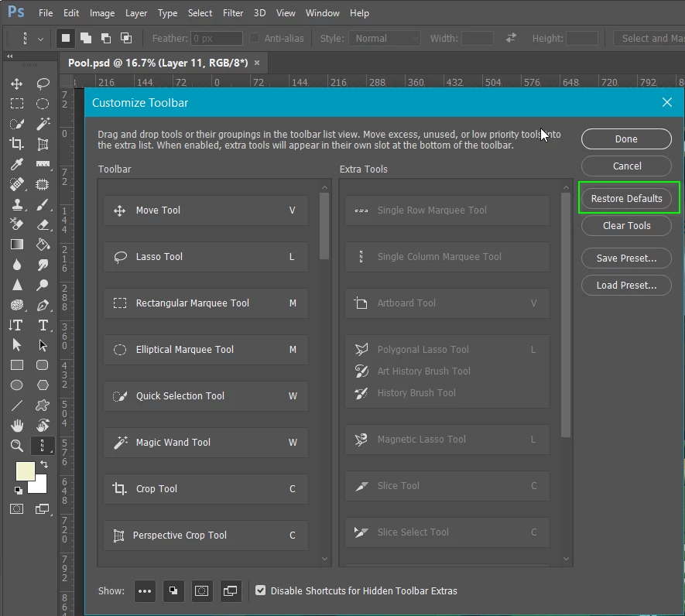Open the white background color swatch

(40, 487)
